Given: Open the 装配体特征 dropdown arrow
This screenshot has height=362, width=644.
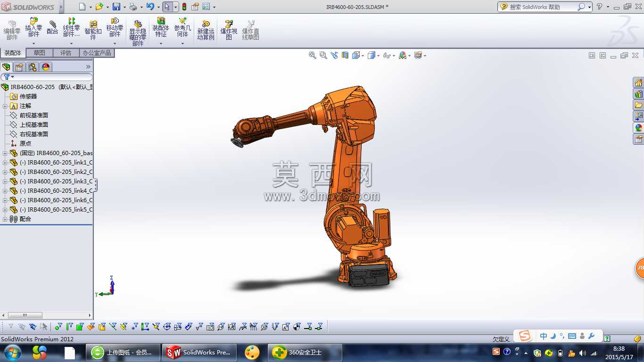Looking at the screenshot, I should pyautogui.click(x=161, y=43).
